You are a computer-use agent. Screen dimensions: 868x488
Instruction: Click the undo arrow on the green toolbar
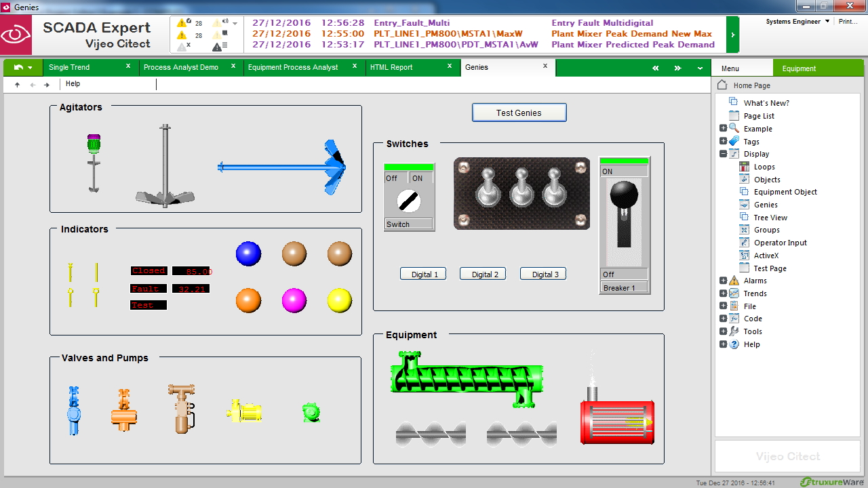pos(18,67)
